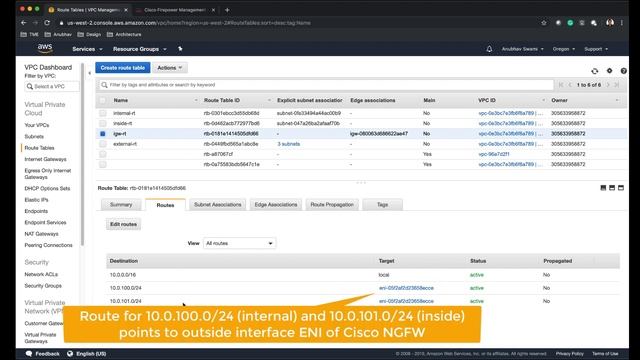640x360 pixels.
Task: Select checkbox for rtb-0a75583bdb5647c1e row
Action: 102,164
